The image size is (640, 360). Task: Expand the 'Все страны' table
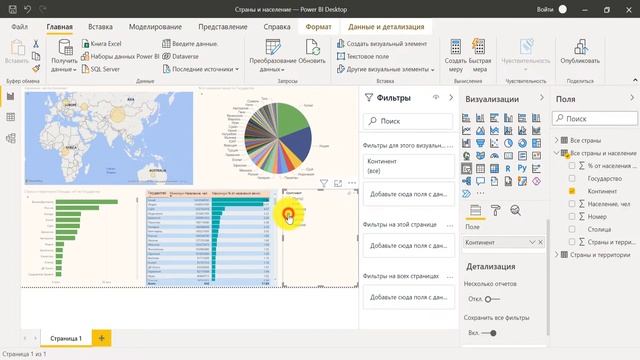[x=556, y=140]
